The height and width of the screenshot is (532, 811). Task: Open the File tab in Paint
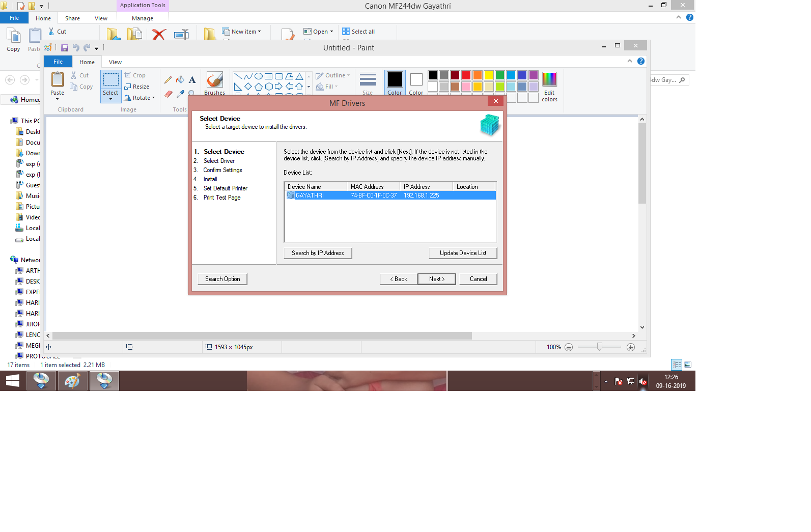click(58, 62)
